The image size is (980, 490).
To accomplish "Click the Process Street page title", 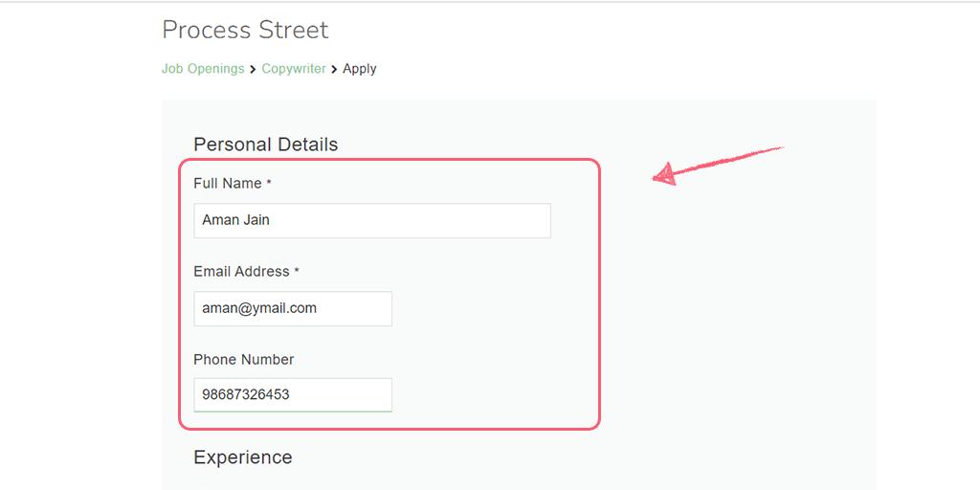I will point(245,30).
